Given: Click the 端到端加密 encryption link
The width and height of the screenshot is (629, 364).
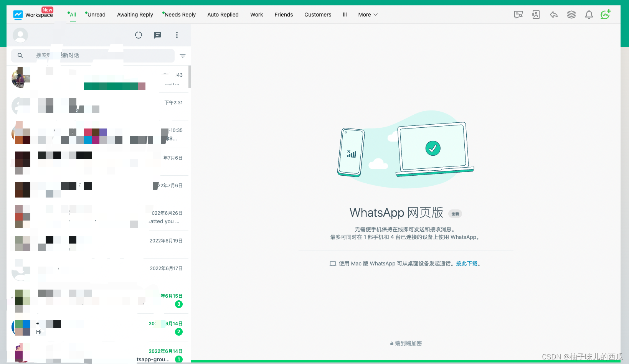Looking at the screenshot, I should [x=408, y=343].
